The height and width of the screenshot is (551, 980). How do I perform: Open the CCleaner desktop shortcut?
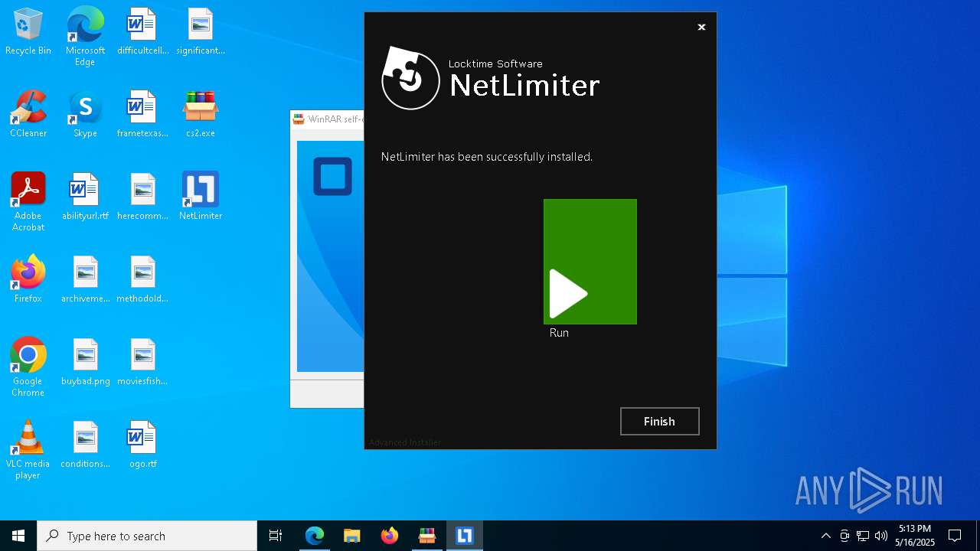coord(28,115)
